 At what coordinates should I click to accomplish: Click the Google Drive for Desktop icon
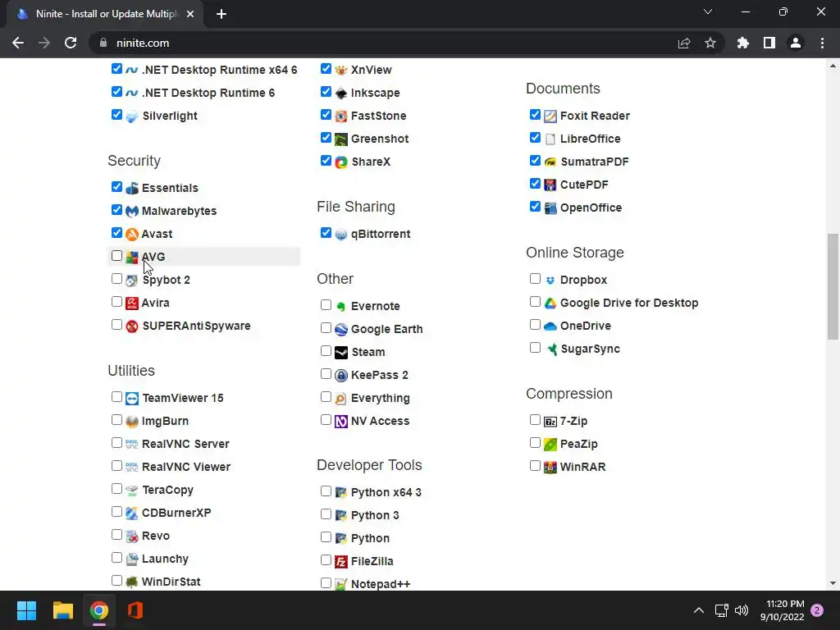(x=550, y=304)
